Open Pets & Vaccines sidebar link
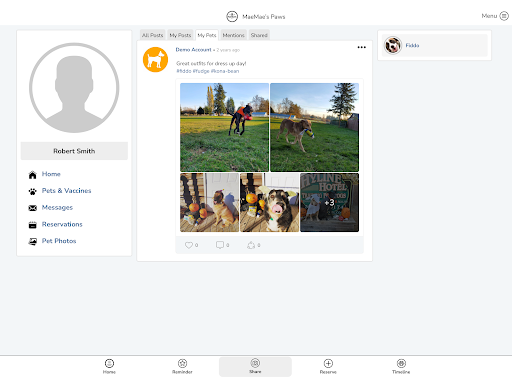The image size is (512, 384). (66, 191)
